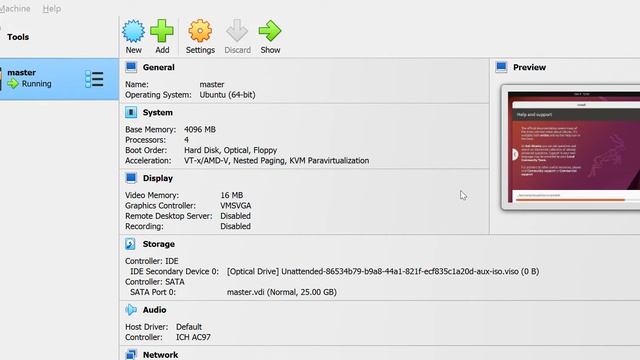Click the Audio Controller ICH AC97 value
Viewport: 640px width, 360px height.
point(193,337)
